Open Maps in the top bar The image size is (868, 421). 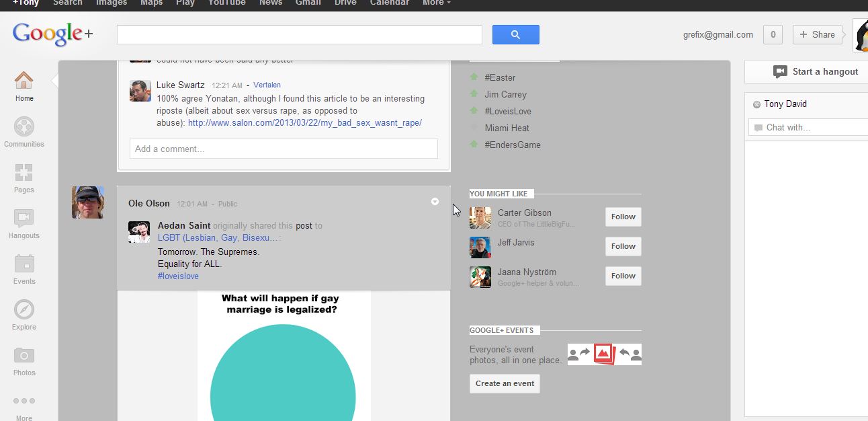coord(151,3)
